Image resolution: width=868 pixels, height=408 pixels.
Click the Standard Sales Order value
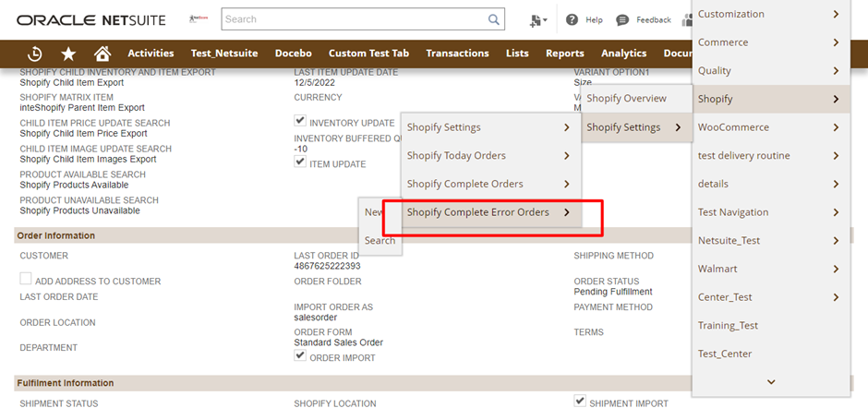[x=338, y=342]
